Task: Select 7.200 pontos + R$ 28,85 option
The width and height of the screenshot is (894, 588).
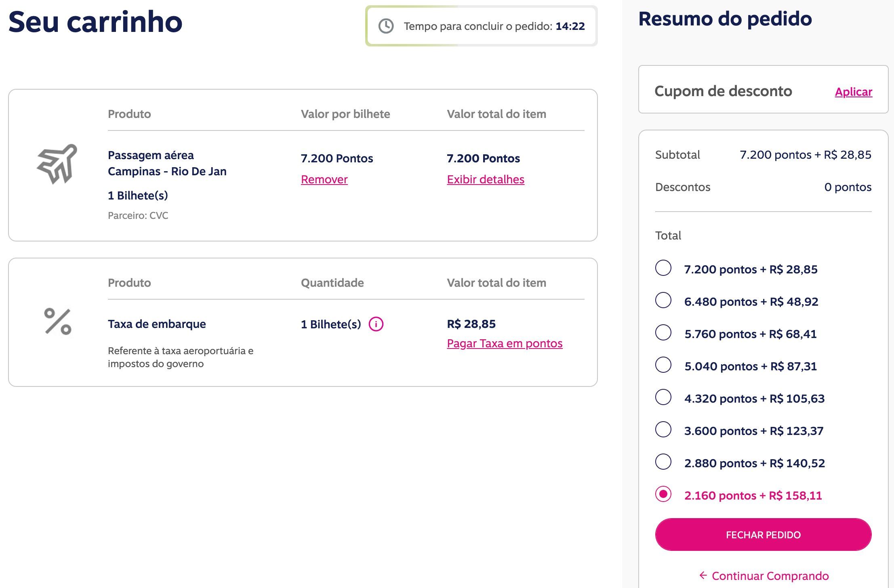Action: [x=663, y=268]
